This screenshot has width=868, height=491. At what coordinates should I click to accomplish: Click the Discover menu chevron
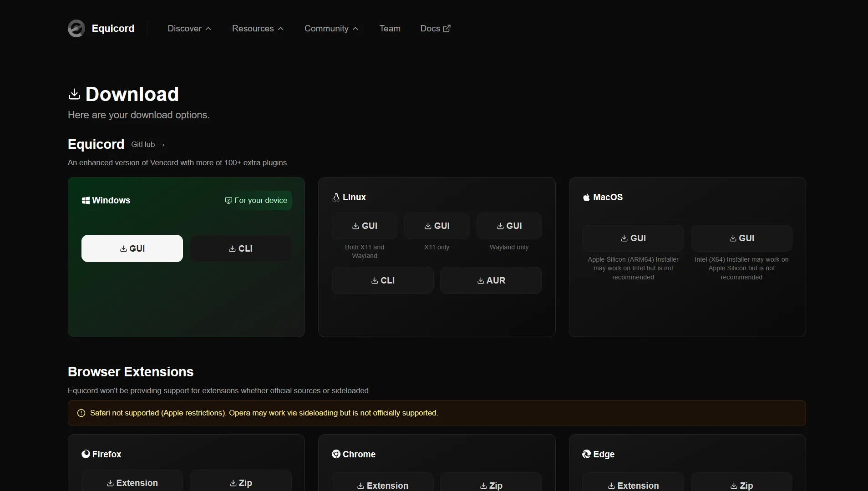[208, 29]
